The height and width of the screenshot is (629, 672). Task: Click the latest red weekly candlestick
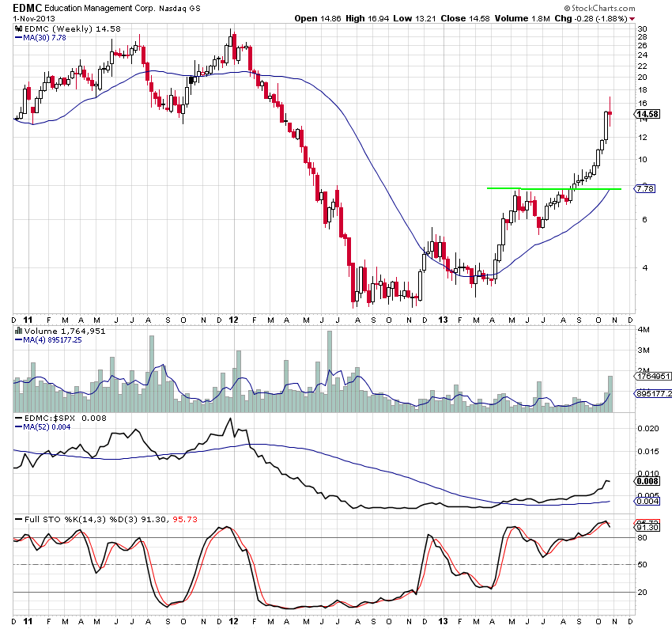610,113
